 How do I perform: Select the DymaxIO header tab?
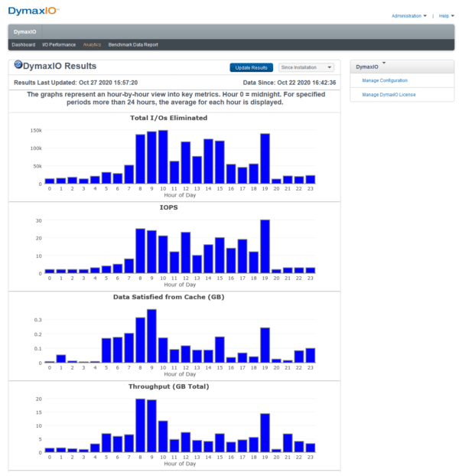(x=25, y=32)
